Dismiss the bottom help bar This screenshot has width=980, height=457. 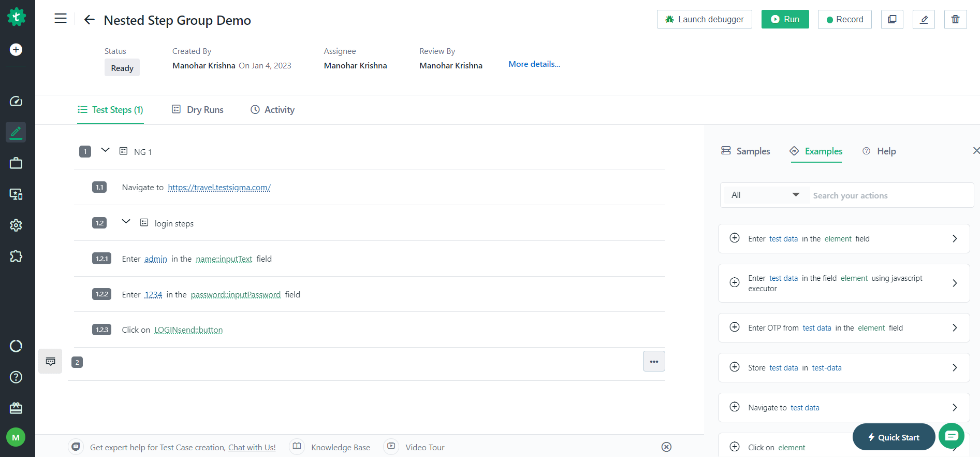point(667,447)
